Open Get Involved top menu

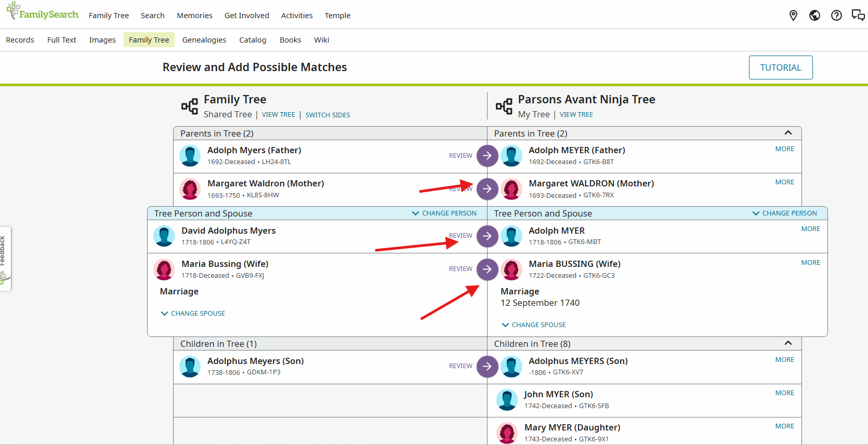click(x=247, y=16)
